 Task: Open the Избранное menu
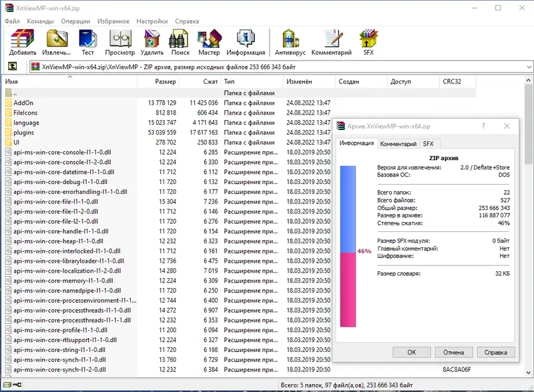coord(113,21)
